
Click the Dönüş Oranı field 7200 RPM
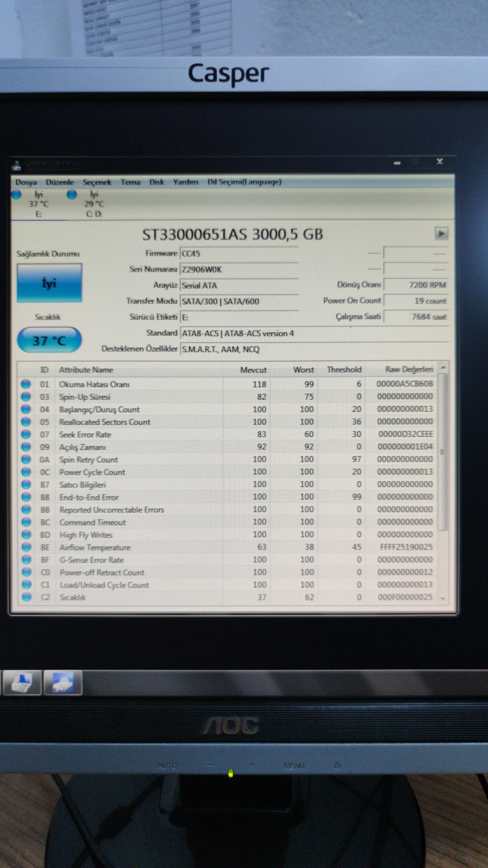coord(416,285)
